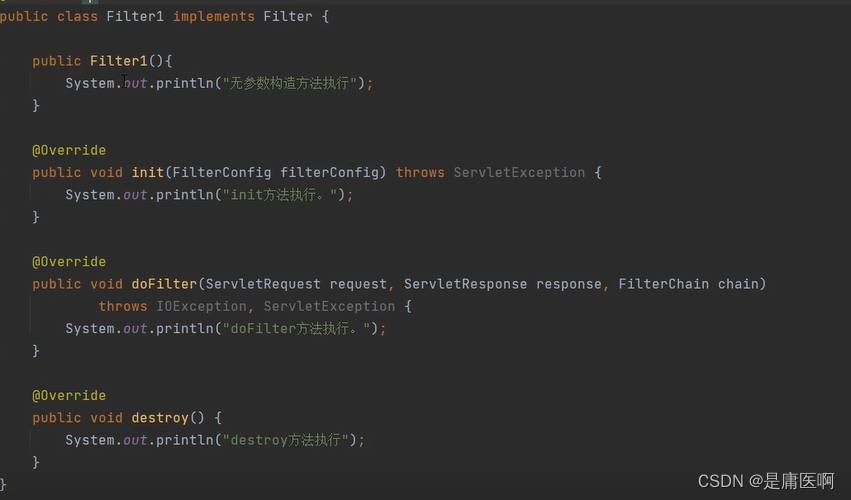The image size is (851, 500).
Task: Click the 'chain' parameter name
Action: pyautogui.click(x=738, y=284)
